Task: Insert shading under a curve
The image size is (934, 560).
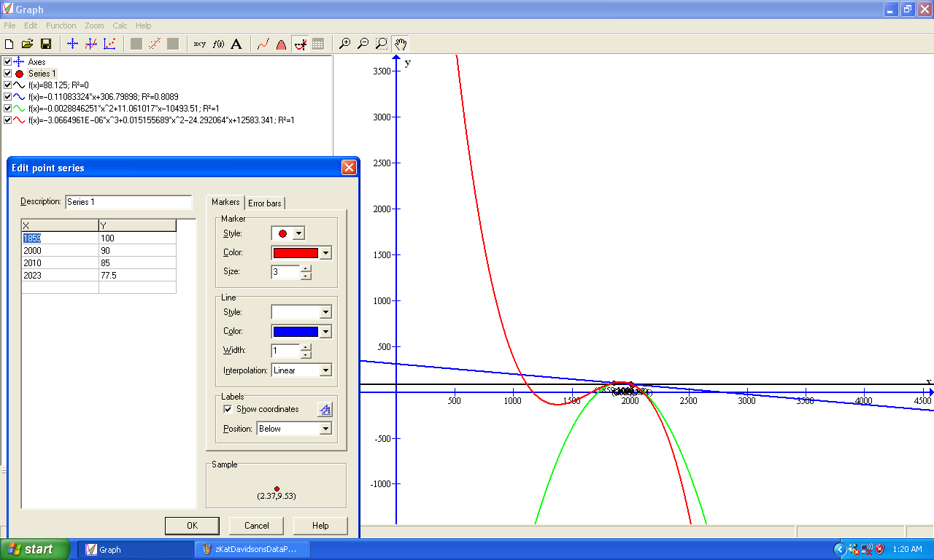Action: [x=281, y=44]
